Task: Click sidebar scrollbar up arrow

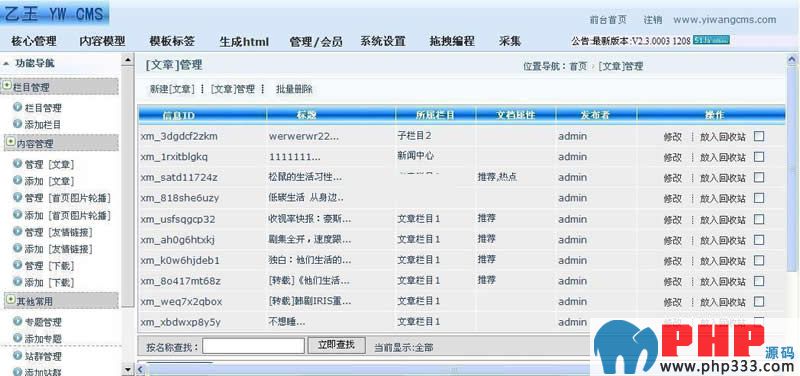Action: (x=128, y=61)
